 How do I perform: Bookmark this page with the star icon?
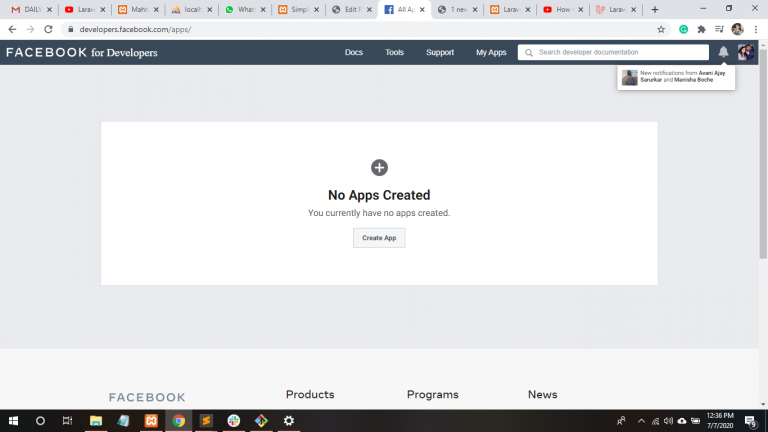pyautogui.click(x=661, y=29)
